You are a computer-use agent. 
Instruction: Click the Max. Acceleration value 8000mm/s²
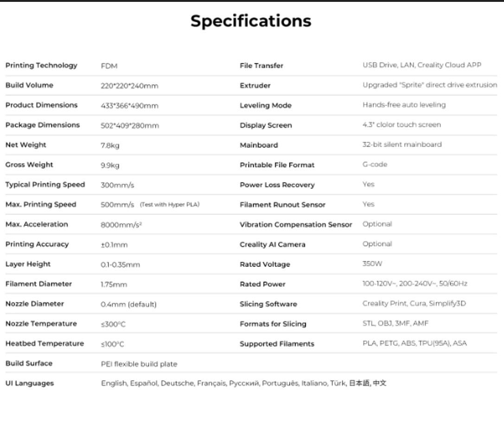click(x=121, y=225)
